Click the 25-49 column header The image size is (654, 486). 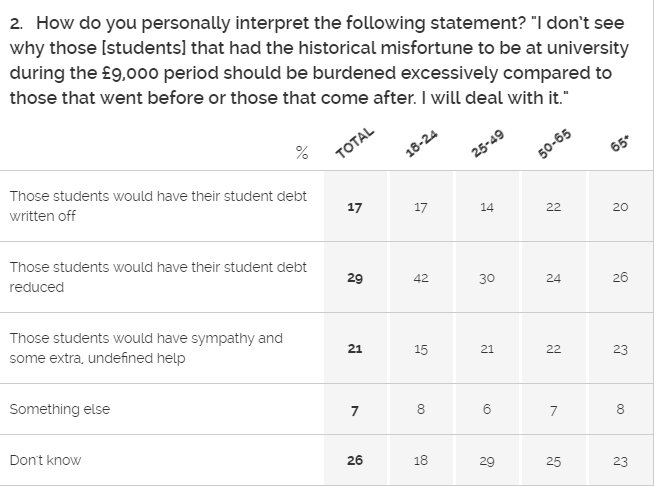[x=488, y=144]
